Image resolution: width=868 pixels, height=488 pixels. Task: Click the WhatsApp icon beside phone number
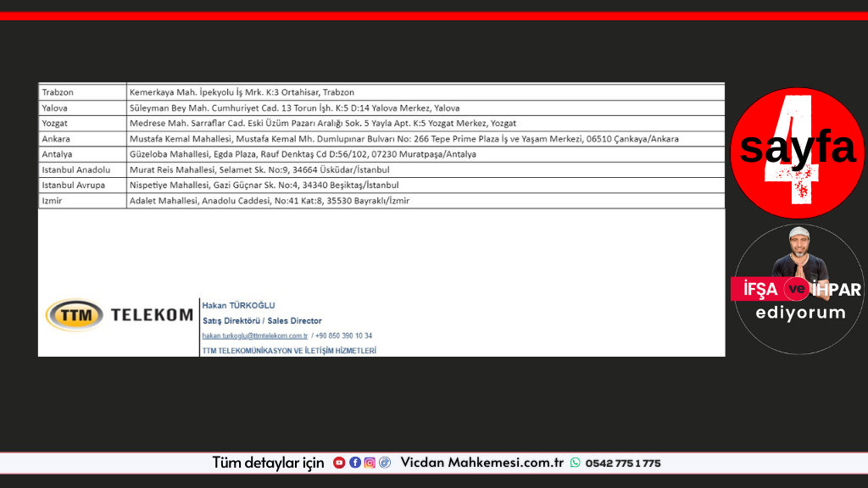576,463
